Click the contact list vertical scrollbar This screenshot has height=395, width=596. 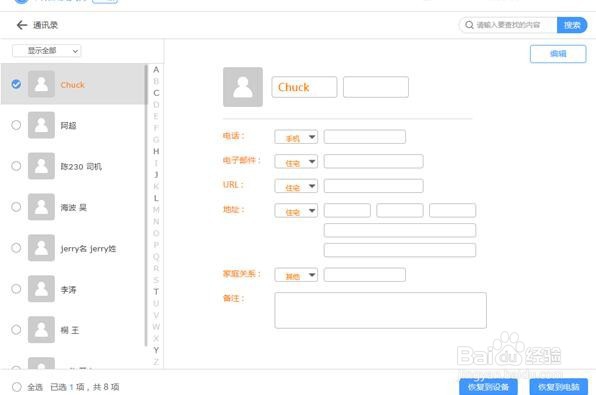[146, 205]
